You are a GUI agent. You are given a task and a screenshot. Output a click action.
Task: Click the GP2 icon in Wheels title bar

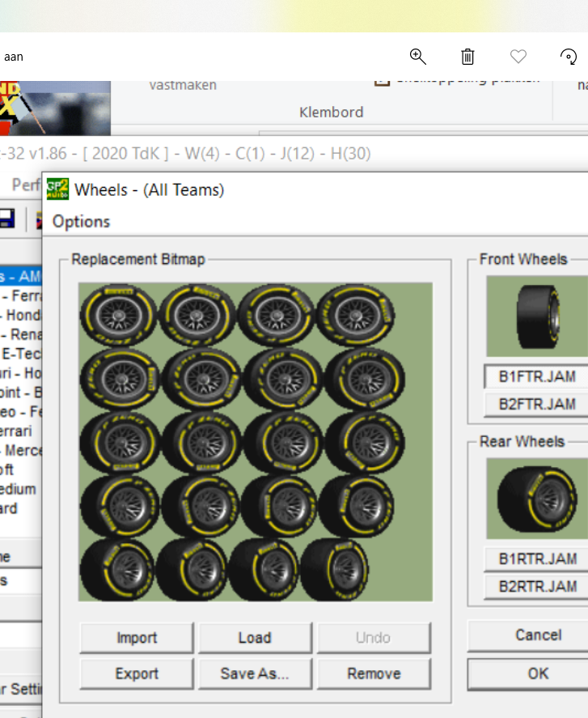[x=57, y=189]
